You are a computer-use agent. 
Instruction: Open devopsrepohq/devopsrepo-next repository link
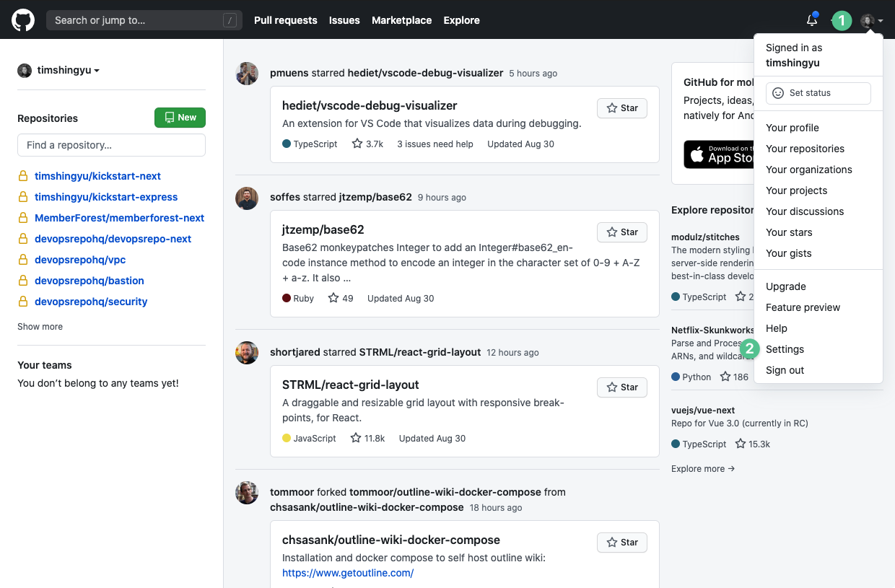(x=113, y=239)
